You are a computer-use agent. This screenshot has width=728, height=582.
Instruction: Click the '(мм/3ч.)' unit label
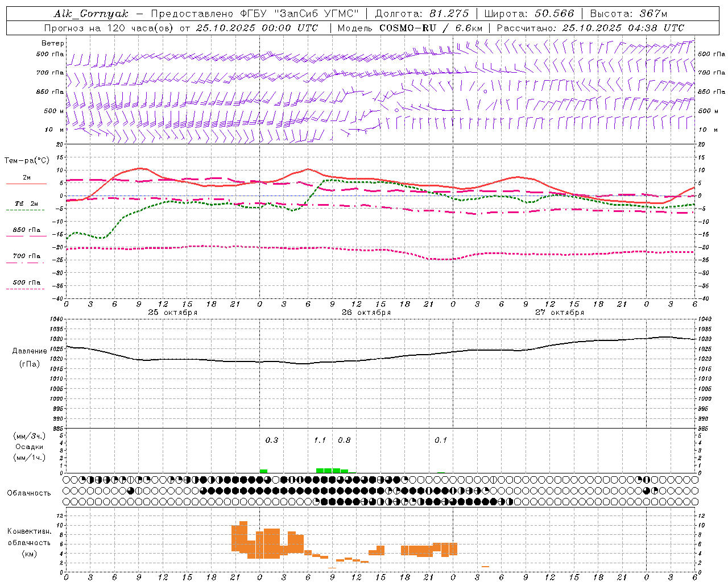point(30,436)
